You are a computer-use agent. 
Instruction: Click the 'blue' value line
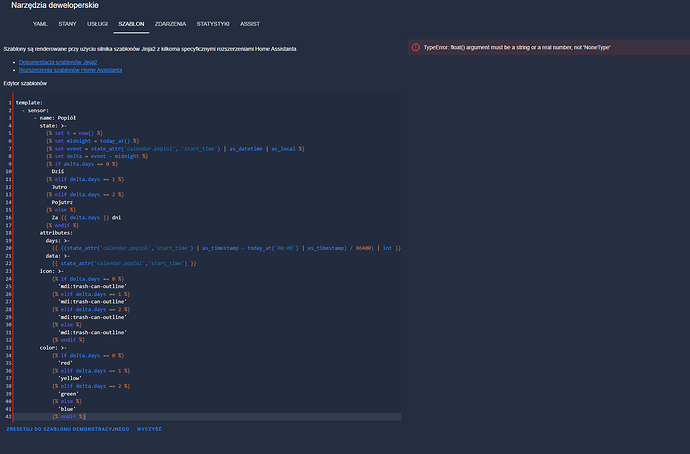click(x=66, y=409)
